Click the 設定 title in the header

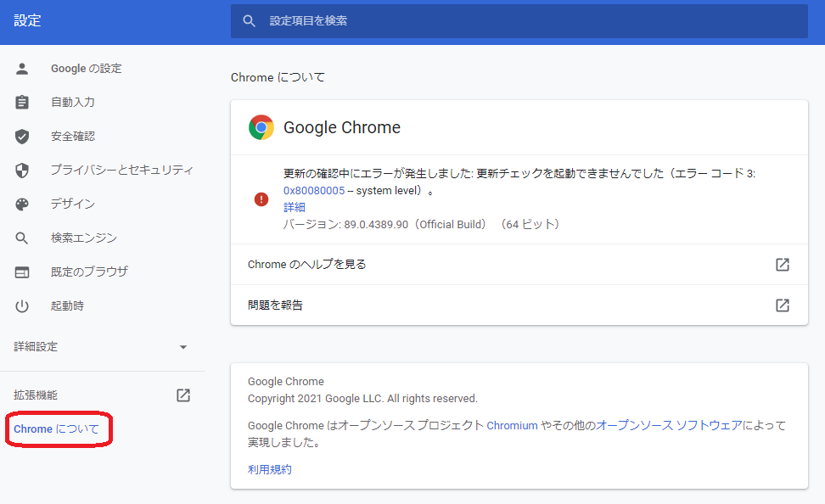[27, 20]
